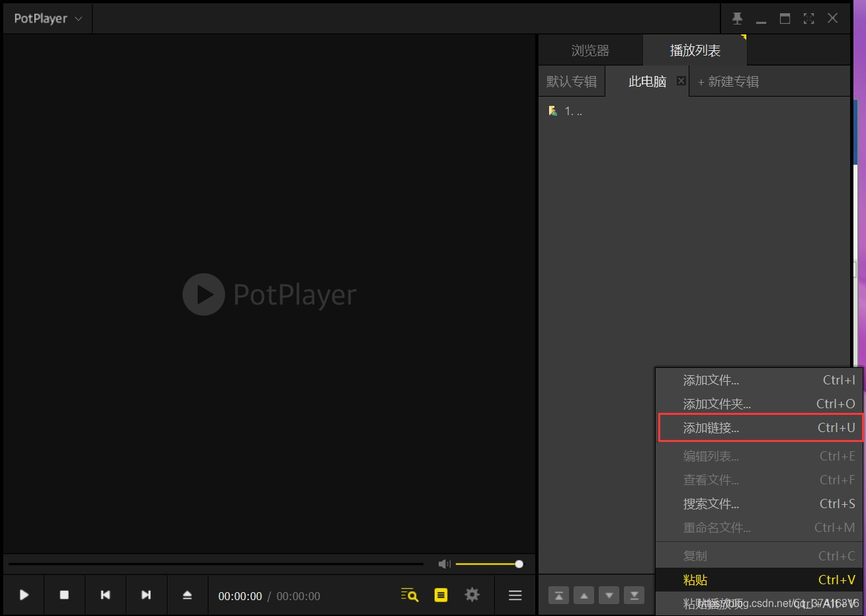Image resolution: width=866 pixels, height=616 pixels.
Task: Move playlist item up
Action: pyautogui.click(x=584, y=595)
